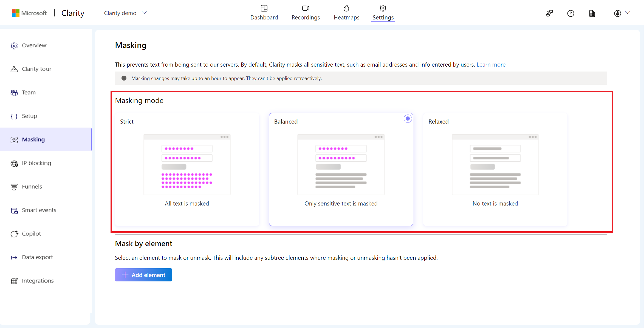Open the documentation page icon
This screenshot has width=644, height=328.
592,13
